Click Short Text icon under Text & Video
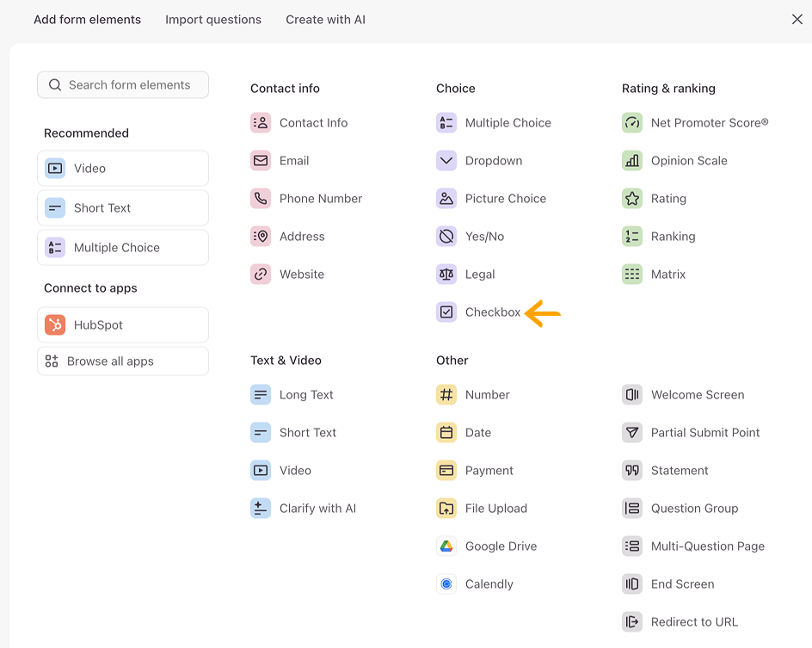 [261, 433]
